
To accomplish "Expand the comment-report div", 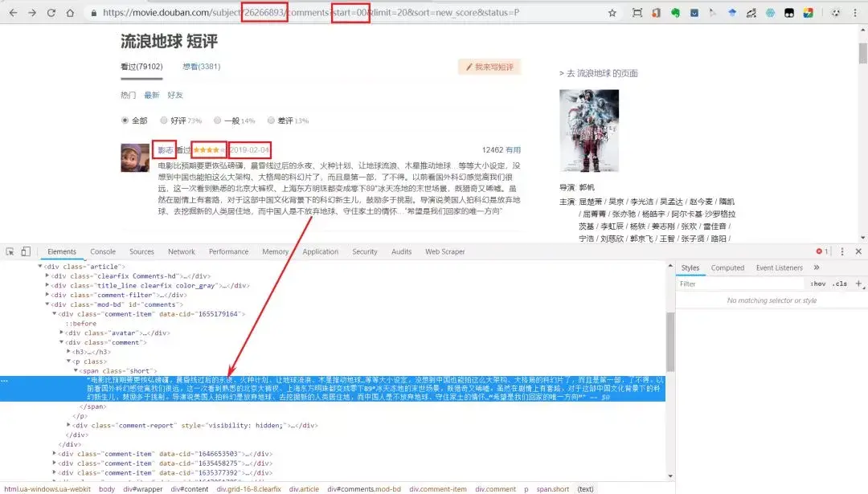I will point(68,425).
